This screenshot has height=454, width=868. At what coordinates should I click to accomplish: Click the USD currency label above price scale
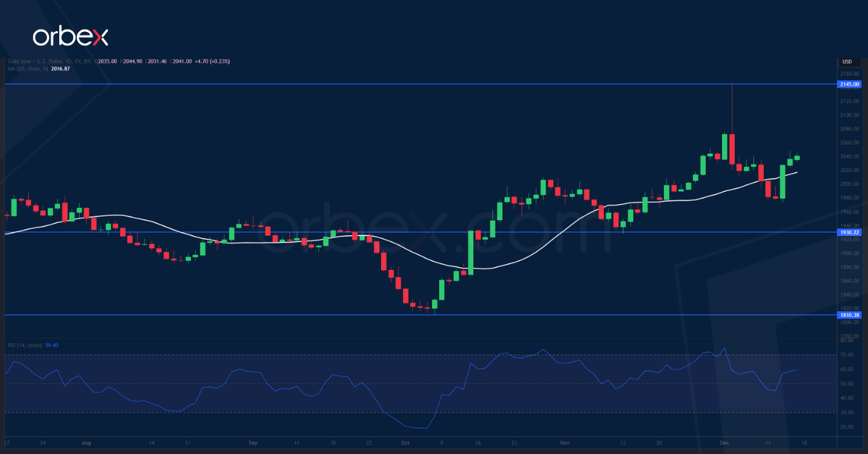pyautogui.click(x=848, y=62)
